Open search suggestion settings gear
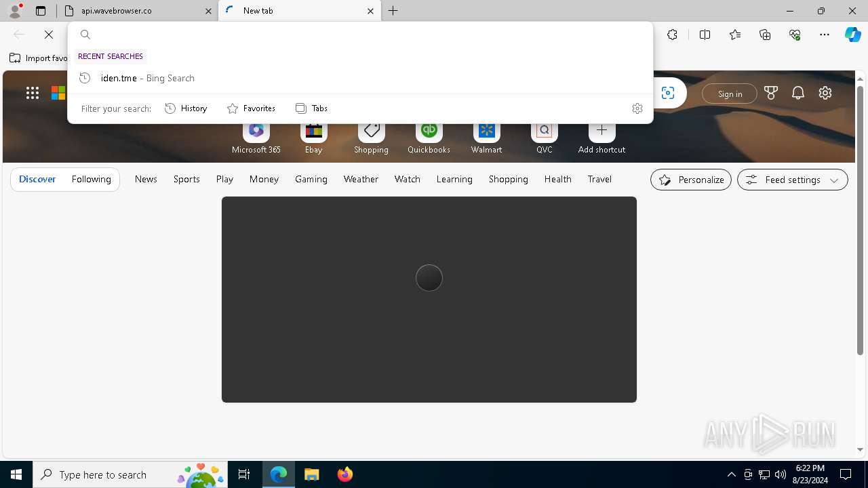The height and width of the screenshot is (488, 868). [x=637, y=108]
